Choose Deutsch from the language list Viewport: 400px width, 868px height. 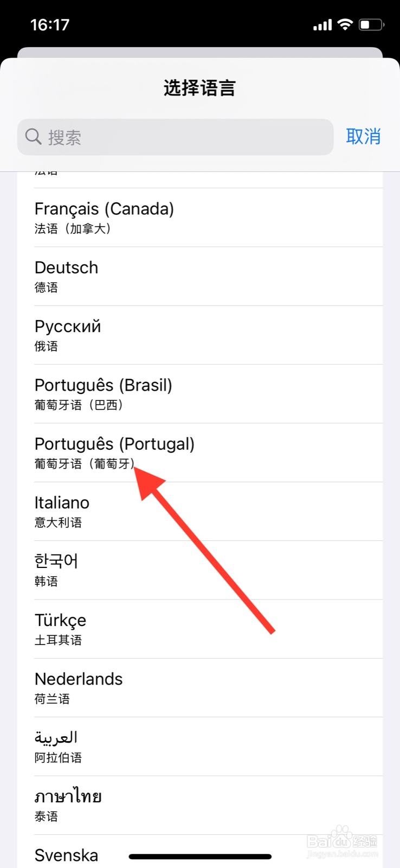click(x=200, y=276)
